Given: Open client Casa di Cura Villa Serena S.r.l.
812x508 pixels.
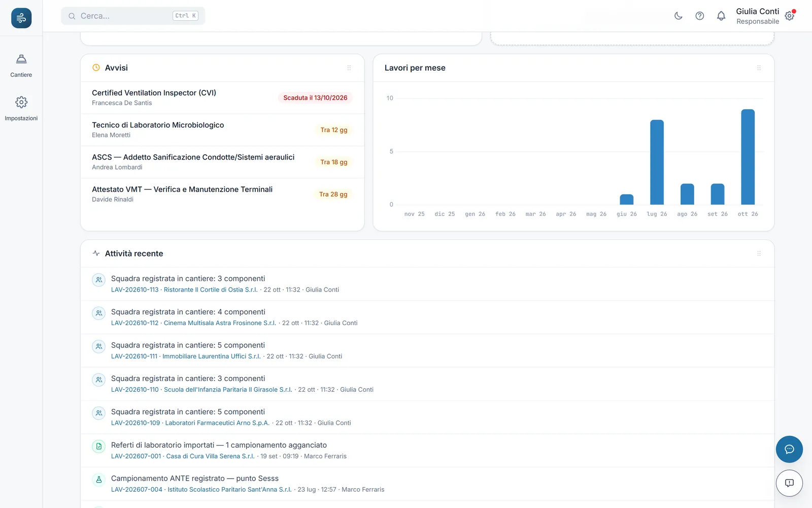Looking at the screenshot, I should (211, 456).
